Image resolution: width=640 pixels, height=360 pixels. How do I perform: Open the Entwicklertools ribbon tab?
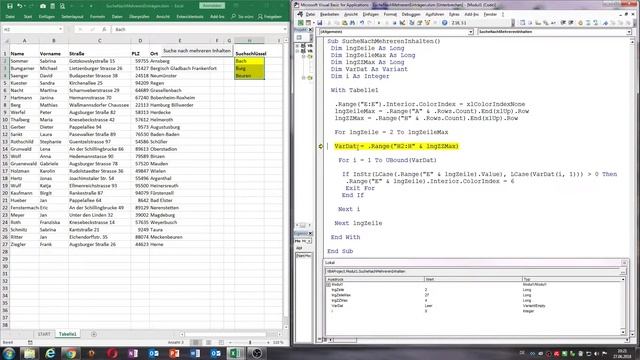click(190, 17)
